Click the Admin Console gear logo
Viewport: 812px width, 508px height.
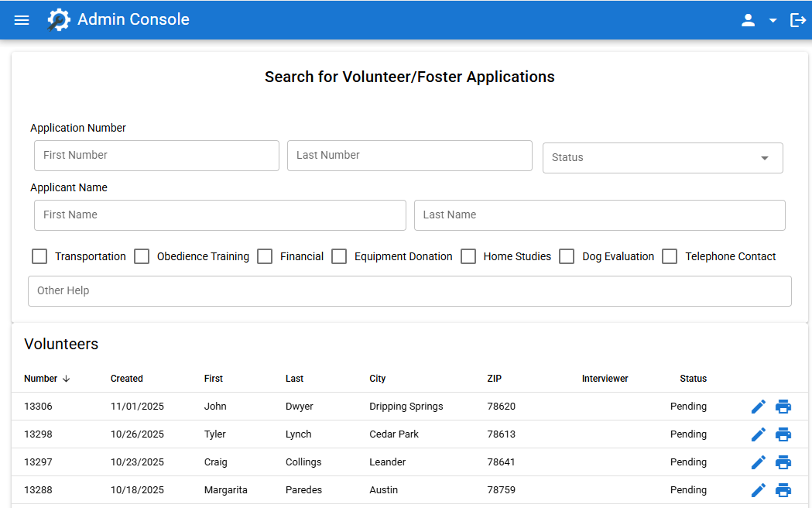coord(58,19)
